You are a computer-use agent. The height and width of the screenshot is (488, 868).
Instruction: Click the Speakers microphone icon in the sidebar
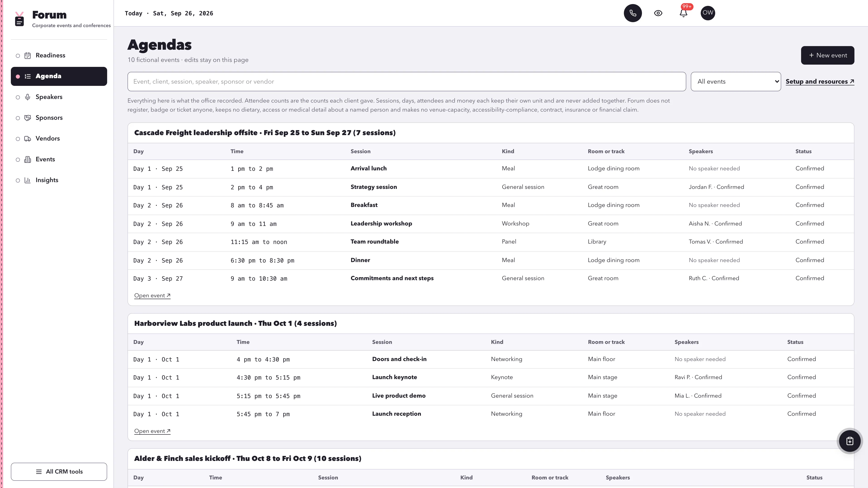[x=28, y=97]
